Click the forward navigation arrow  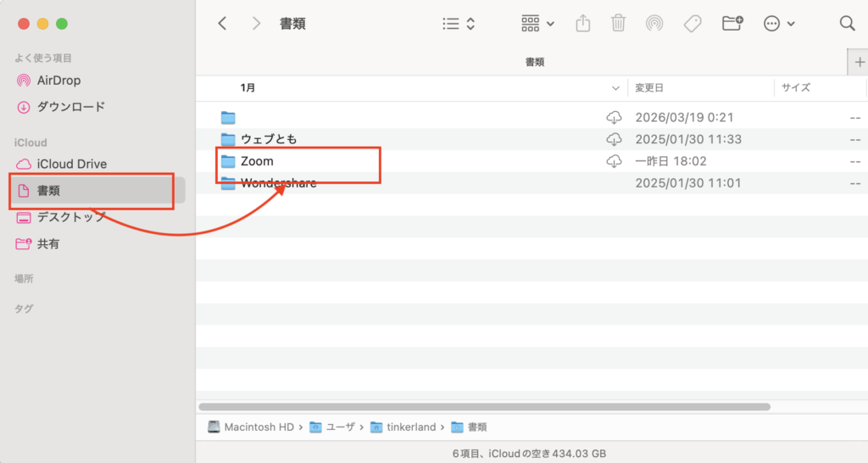coord(256,24)
